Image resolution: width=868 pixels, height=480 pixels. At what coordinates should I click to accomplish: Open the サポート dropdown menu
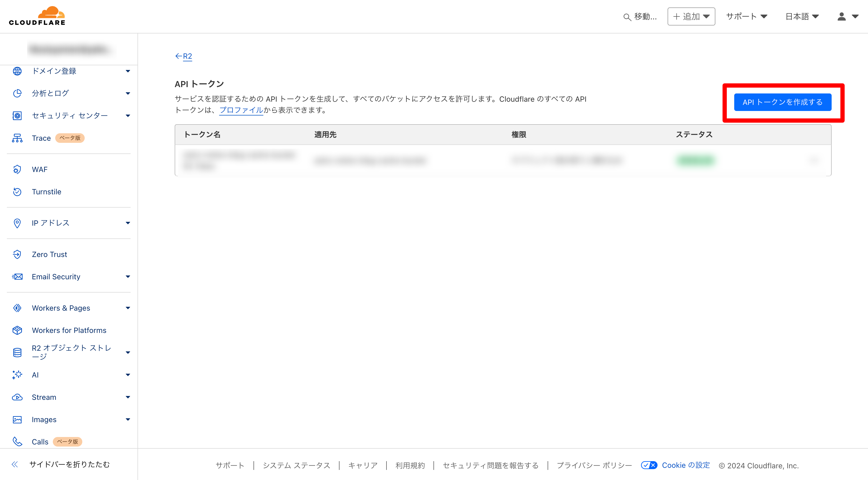[746, 16]
